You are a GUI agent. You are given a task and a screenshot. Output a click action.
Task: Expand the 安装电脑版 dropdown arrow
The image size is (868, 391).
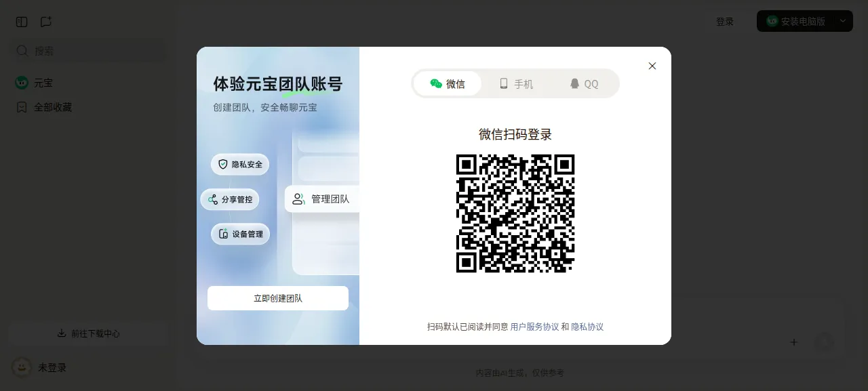point(843,21)
